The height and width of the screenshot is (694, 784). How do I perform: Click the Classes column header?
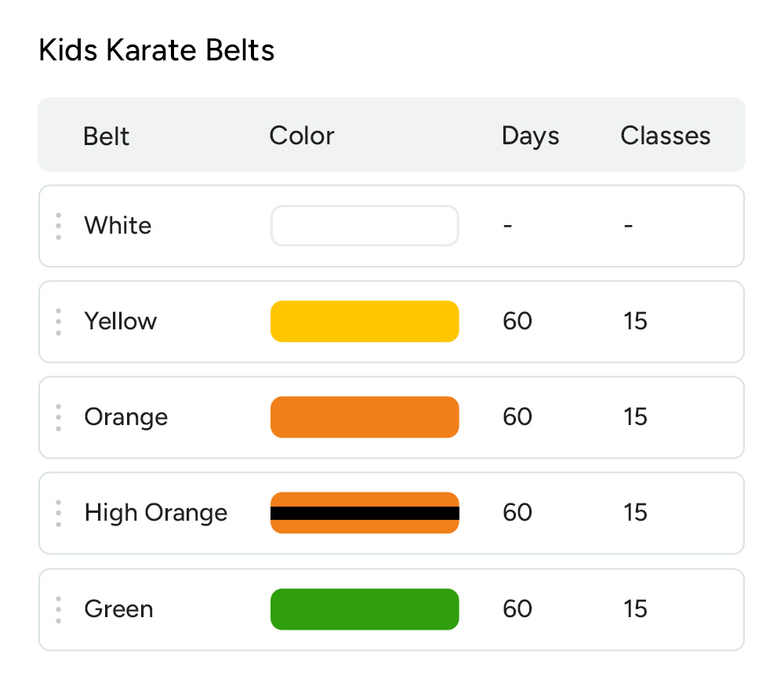[x=666, y=136]
